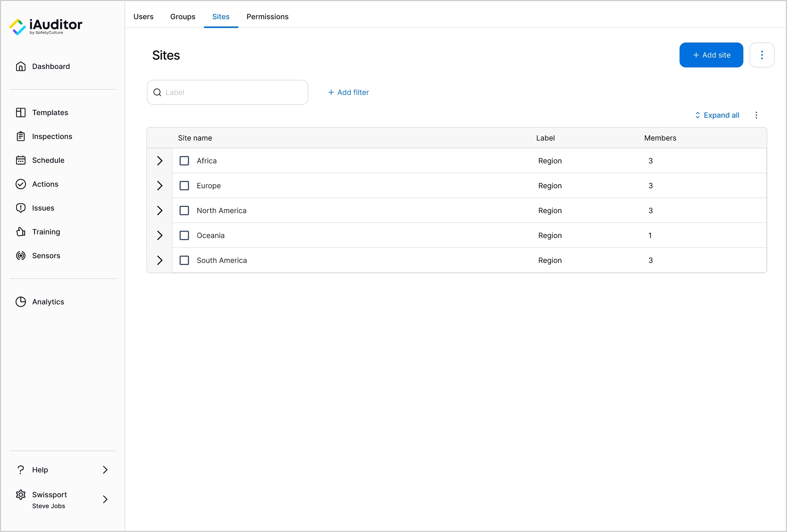
Task: Open the Templates sidebar icon
Action: [x=21, y=112]
